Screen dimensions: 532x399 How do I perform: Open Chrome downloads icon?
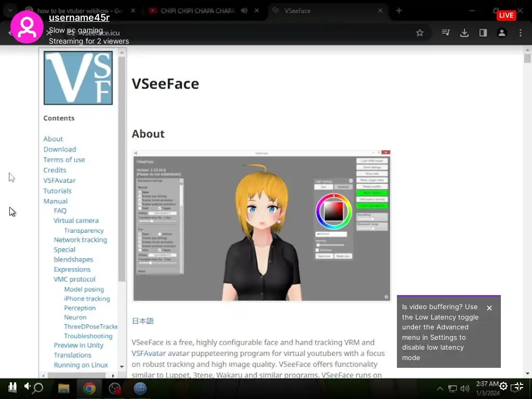[464, 33]
